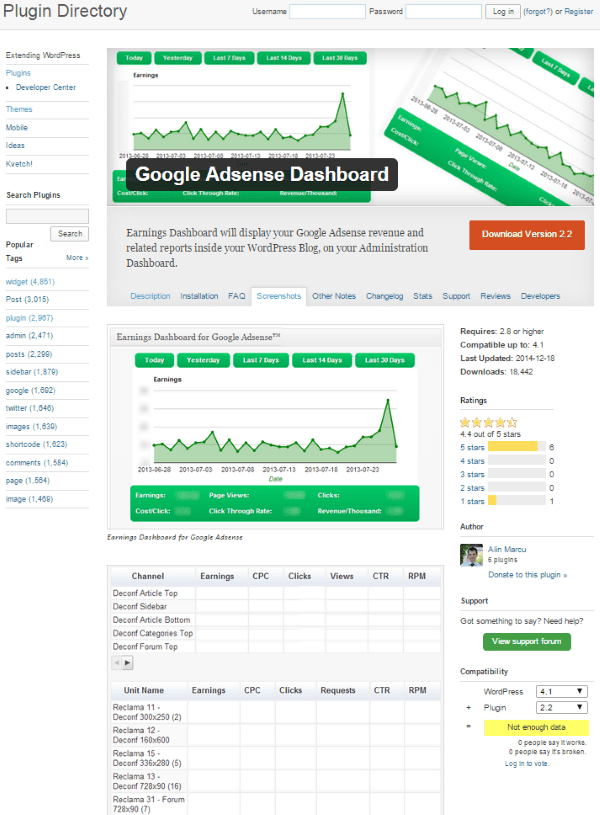Click the Log in to vote link
Viewport: 600px width, 815px height.
click(527, 764)
